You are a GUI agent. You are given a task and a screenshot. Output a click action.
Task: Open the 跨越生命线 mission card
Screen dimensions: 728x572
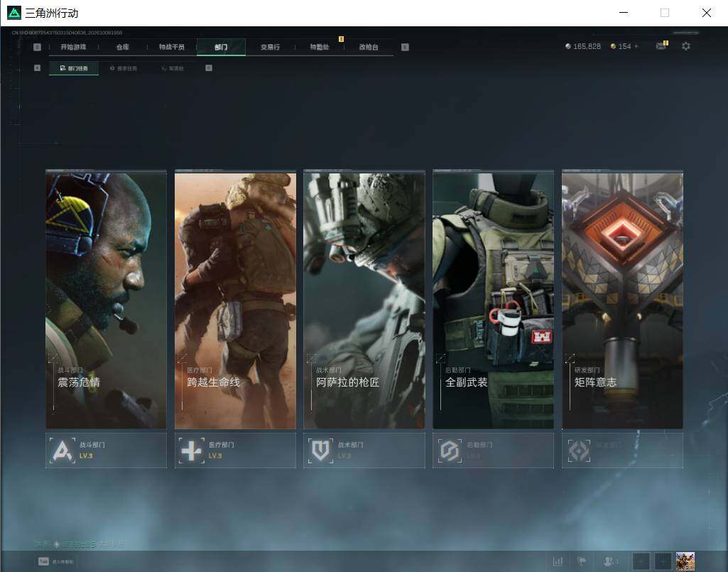coord(235,300)
